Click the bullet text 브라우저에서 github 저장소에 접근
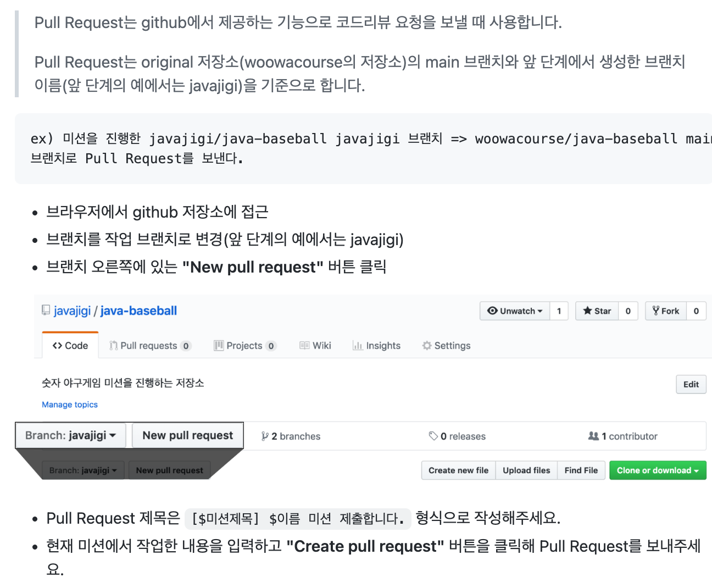The width and height of the screenshot is (712, 588). 157,212
